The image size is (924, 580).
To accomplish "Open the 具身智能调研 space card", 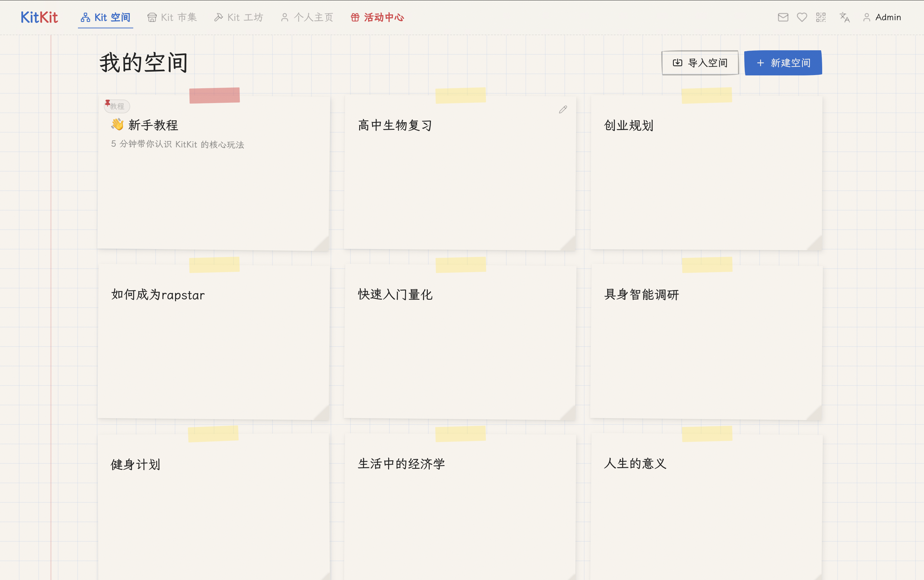I will click(x=706, y=342).
